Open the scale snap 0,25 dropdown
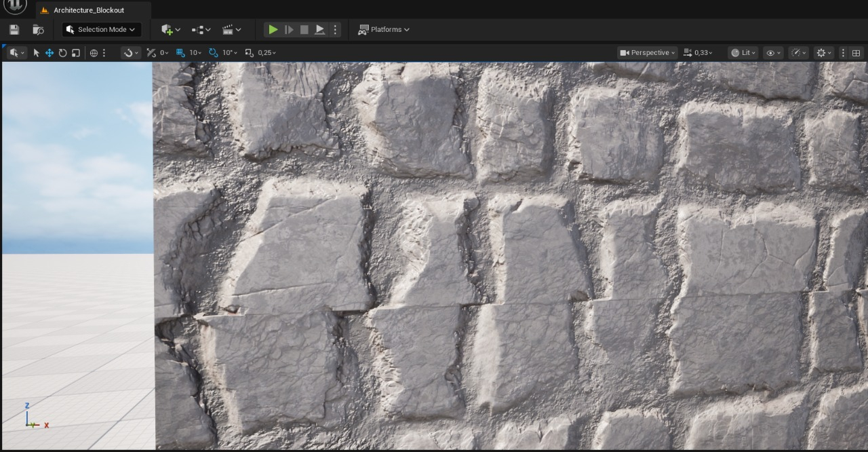The image size is (868, 452). tap(267, 53)
